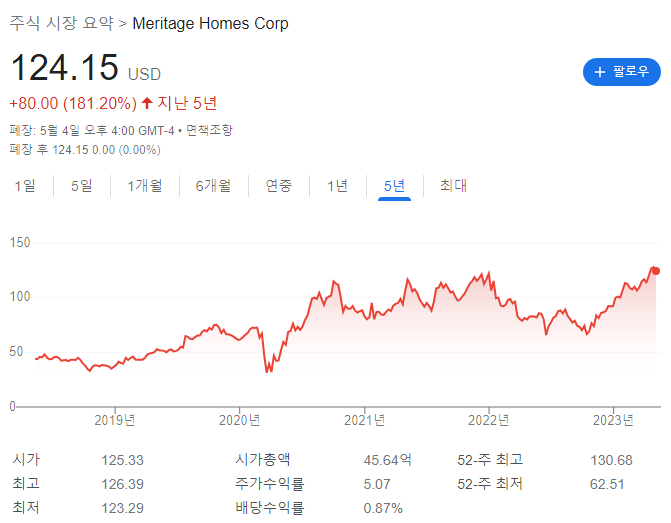
Task: Select the 연중 year-to-date tab
Action: click(279, 186)
